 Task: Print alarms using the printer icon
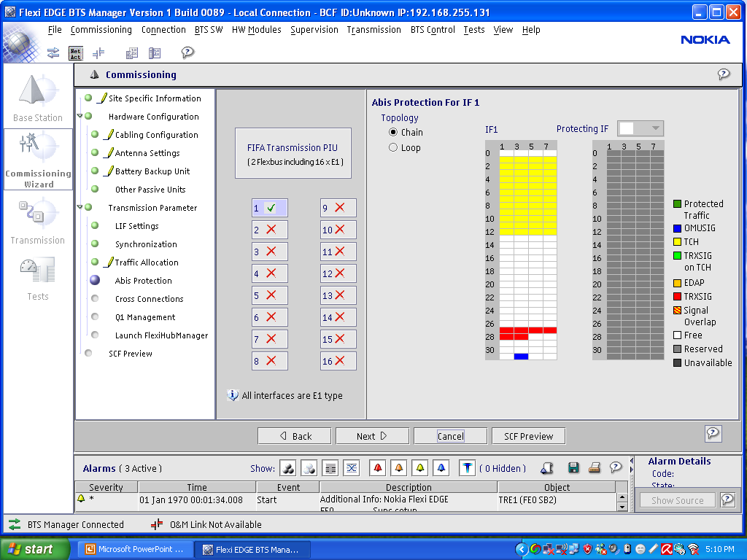click(x=595, y=468)
